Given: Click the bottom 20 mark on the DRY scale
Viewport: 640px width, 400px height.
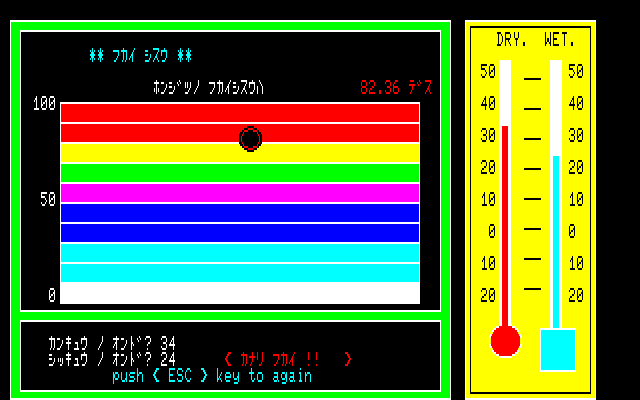Looking at the screenshot, I should tap(488, 295).
